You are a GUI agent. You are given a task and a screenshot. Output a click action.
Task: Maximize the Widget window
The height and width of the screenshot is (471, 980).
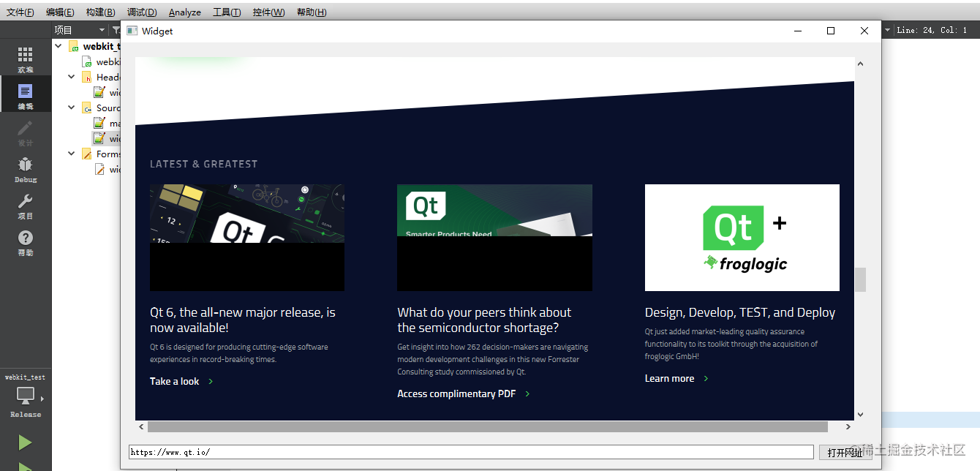[x=831, y=31]
